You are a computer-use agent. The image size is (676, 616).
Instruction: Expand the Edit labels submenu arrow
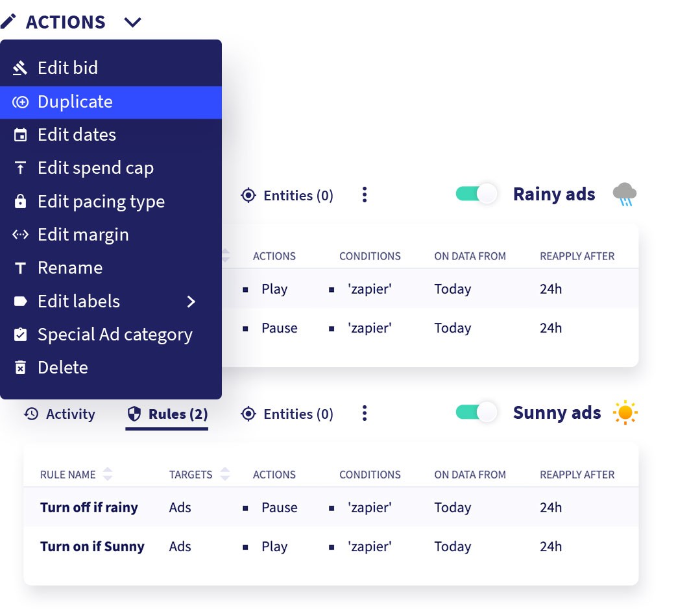click(191, 302)
